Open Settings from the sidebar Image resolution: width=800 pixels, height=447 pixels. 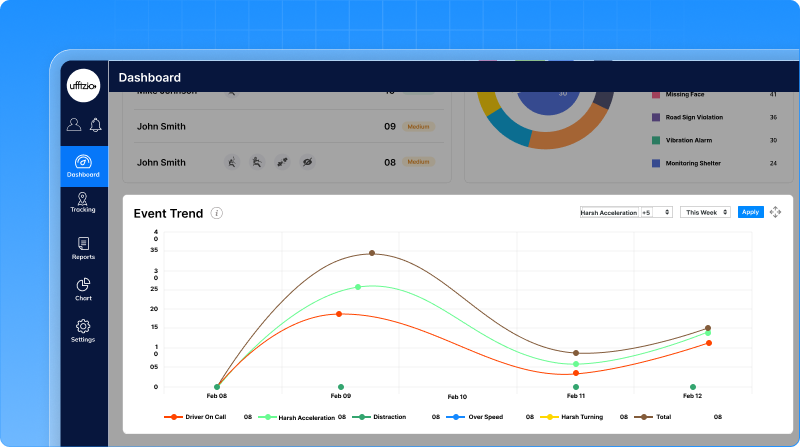point(83,330)
